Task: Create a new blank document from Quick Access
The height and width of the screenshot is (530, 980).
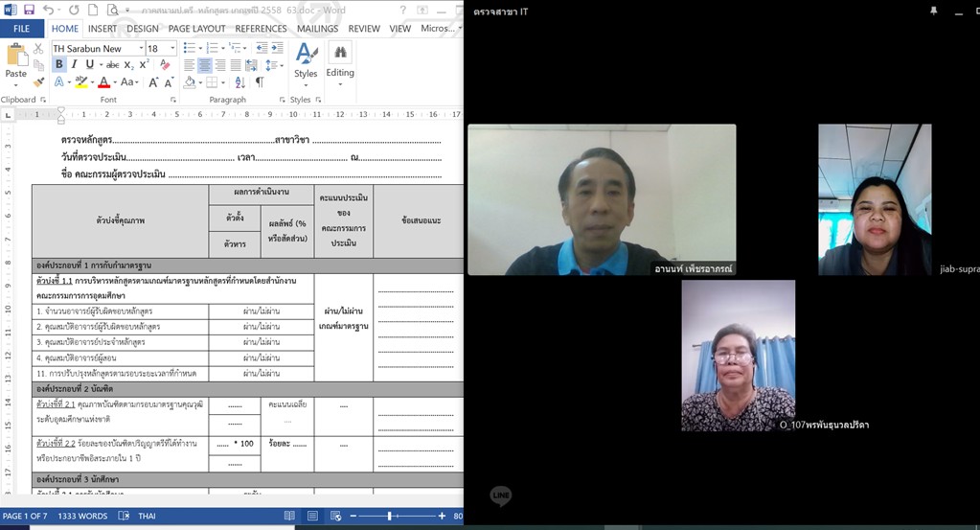Action: point(93,10)
